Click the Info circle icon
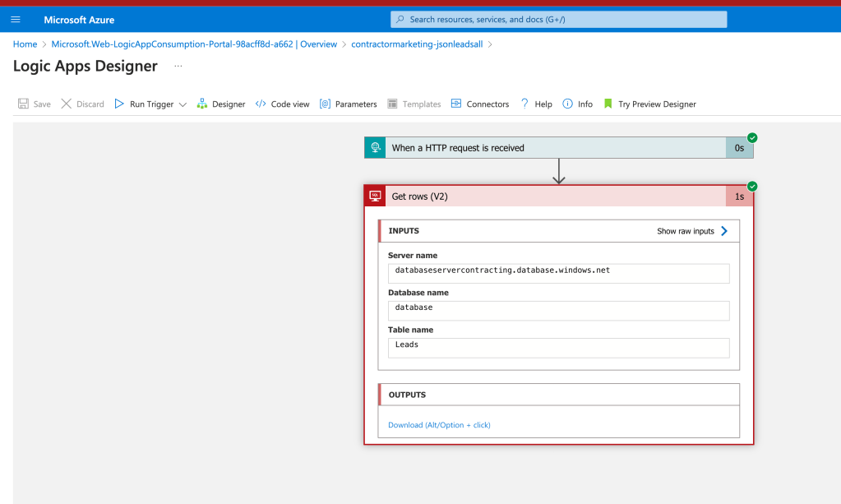The image size is (841, 504). tap(567, 104)
